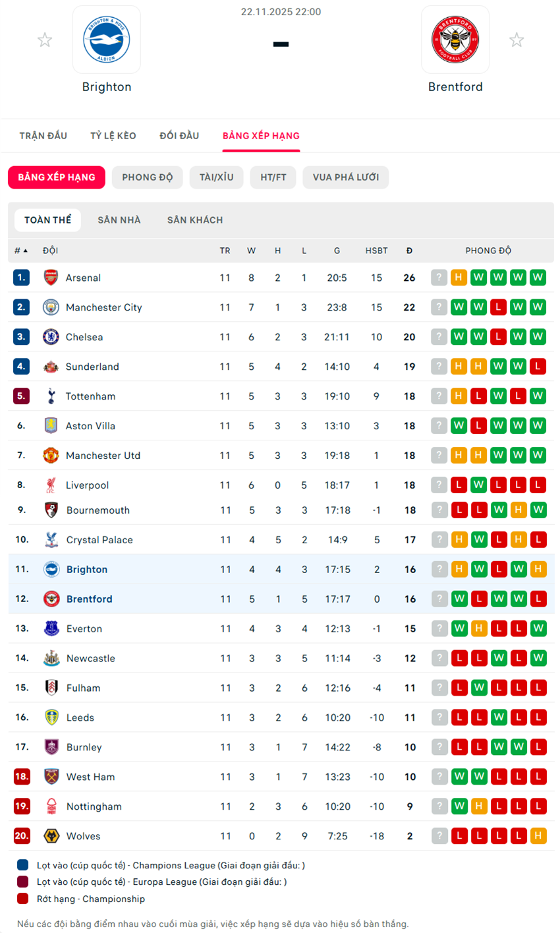Screen dimensions: 560x933
Task: Click the Manchester City club logo
Action: click(x=51, y=307)
